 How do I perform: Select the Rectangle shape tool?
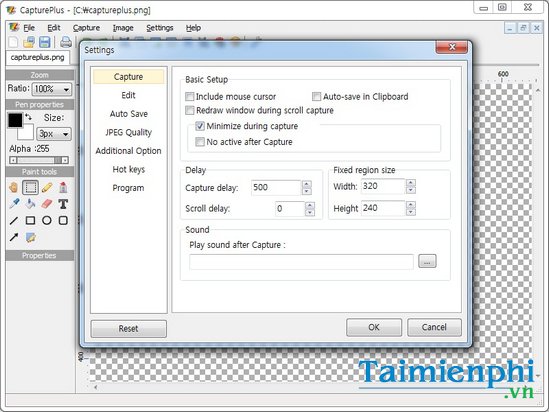30,220
